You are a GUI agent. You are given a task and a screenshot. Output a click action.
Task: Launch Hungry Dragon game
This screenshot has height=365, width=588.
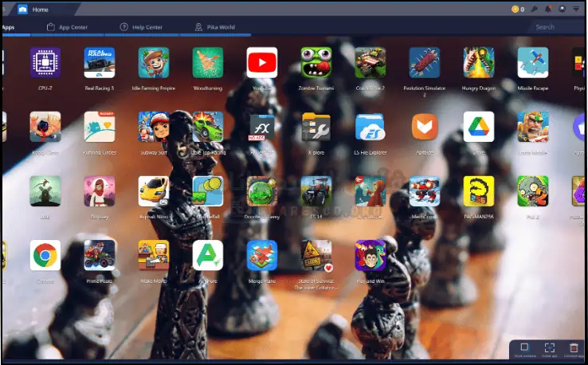click(478, 62)
